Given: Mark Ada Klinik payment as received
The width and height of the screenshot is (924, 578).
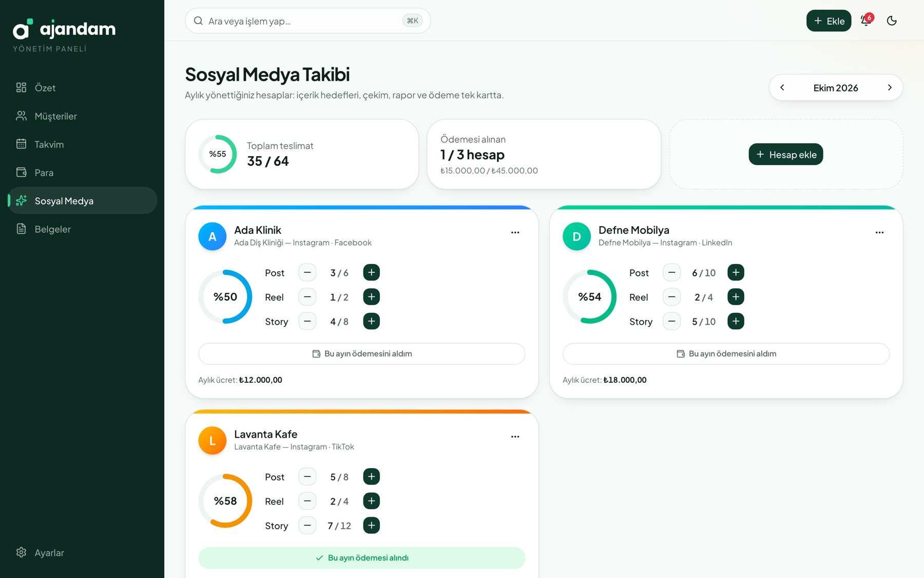Looking at the screenshot, I should [x=361, y=353].
